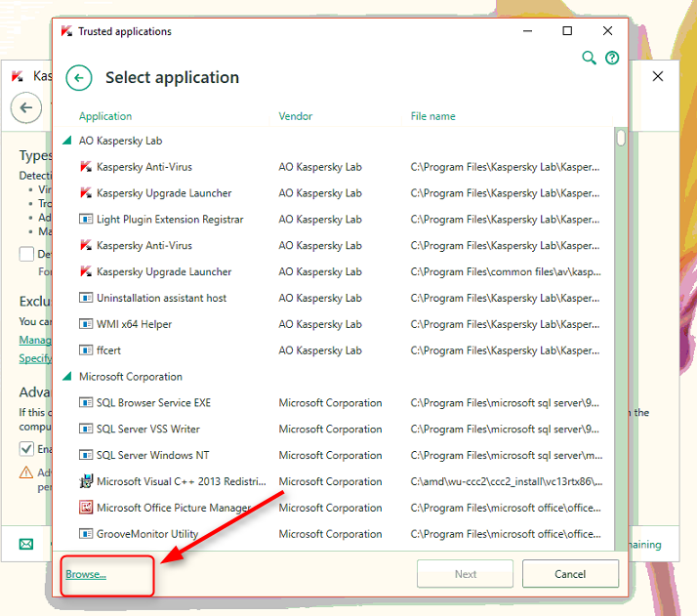697x616 pixels.
Task: Sort by the Application column header
Action: (105, 116)
